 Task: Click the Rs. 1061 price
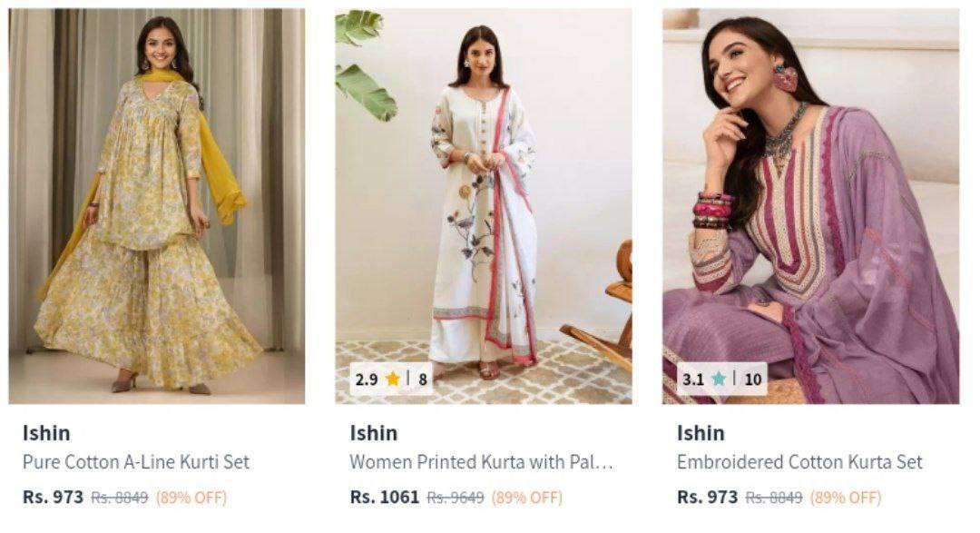[x=385, y=498]
